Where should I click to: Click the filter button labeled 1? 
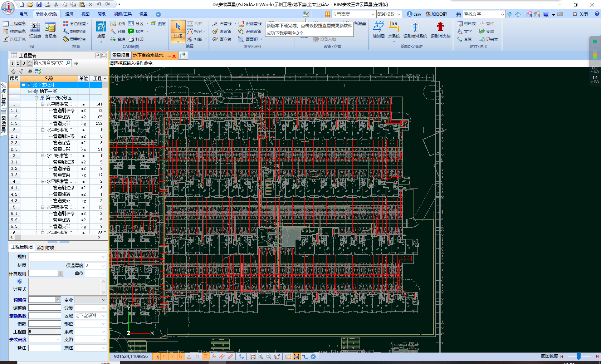pyautogui.click(x=12, y=63)
